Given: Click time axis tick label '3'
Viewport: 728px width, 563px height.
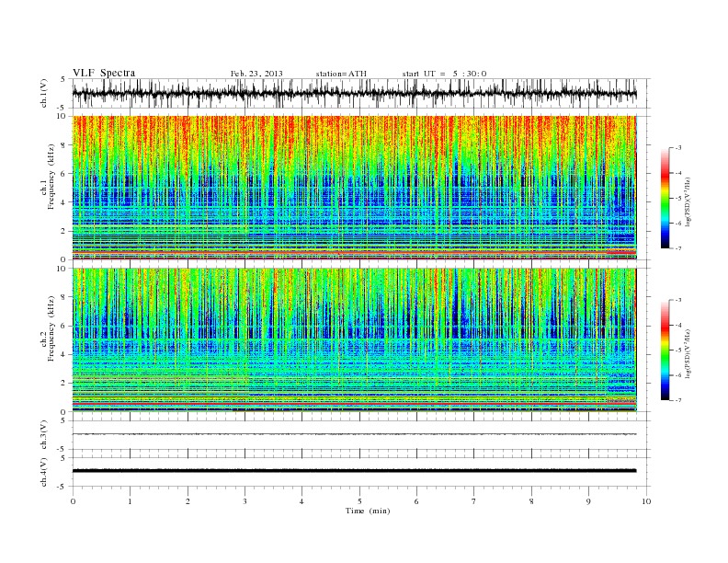Looking at the screenshot, I should (245, 501).
